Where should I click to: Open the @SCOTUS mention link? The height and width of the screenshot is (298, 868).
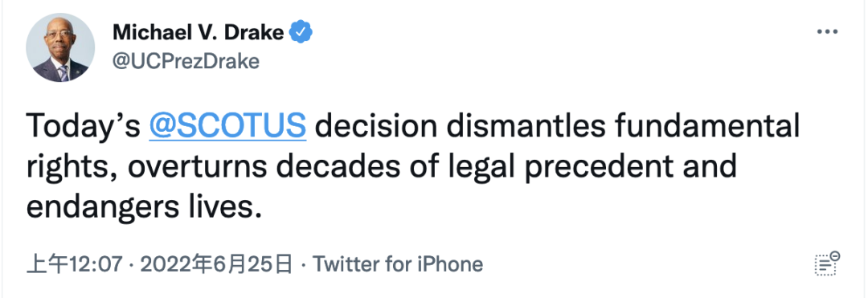click(227, 126)
